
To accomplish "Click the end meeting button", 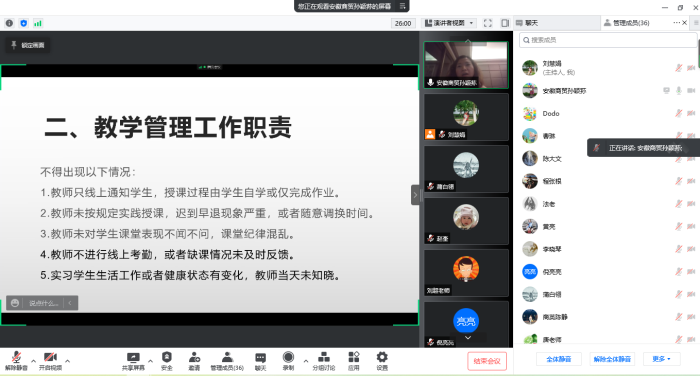I will pyautogui.click(x=487, y=361).
